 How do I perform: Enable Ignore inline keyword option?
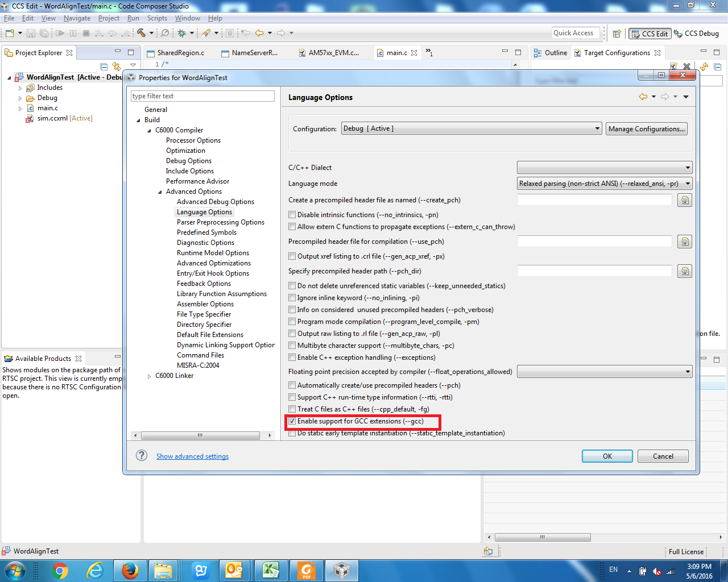click(292, 298)
